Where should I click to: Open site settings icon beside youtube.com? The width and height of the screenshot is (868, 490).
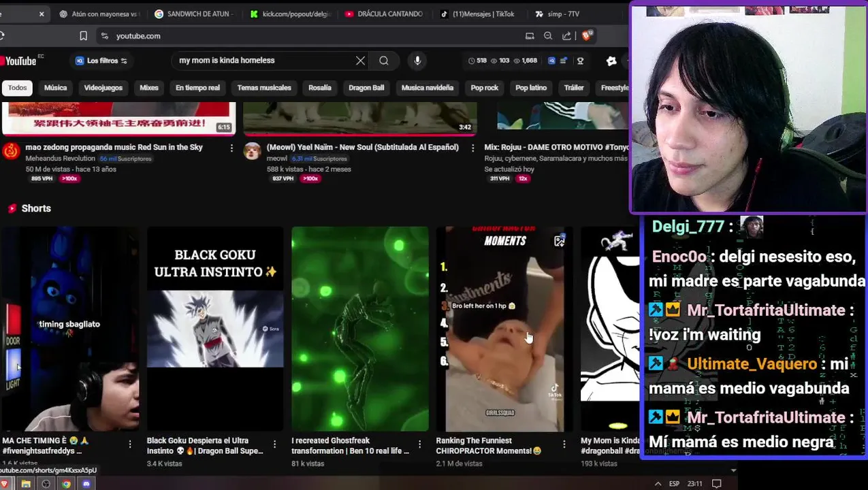104,36
